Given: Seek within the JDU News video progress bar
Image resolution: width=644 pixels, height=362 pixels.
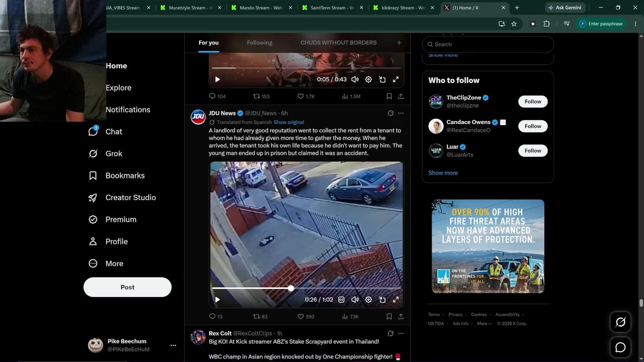Looking at the screenshot, I should [306, 288].
